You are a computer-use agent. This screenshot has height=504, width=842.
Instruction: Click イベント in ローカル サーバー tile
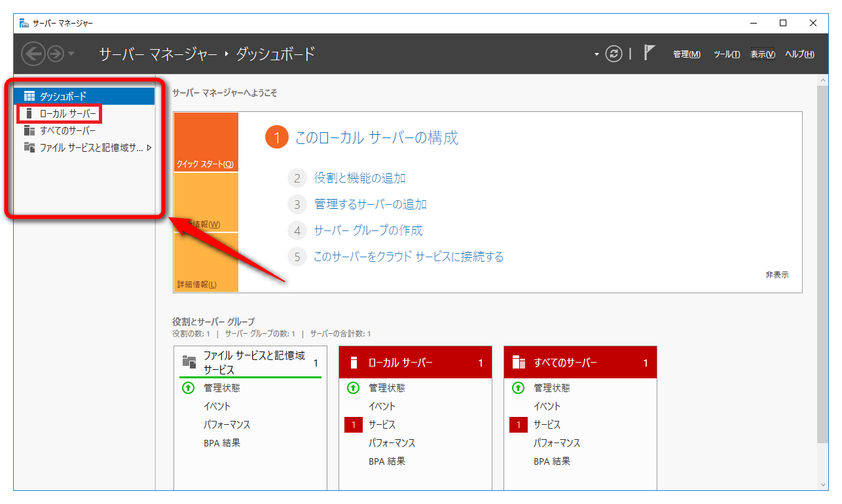click(382, 406)
